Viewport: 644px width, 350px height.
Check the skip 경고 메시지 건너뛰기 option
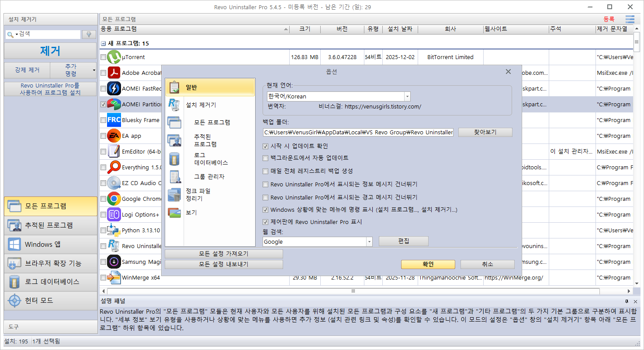pos(266,197)
